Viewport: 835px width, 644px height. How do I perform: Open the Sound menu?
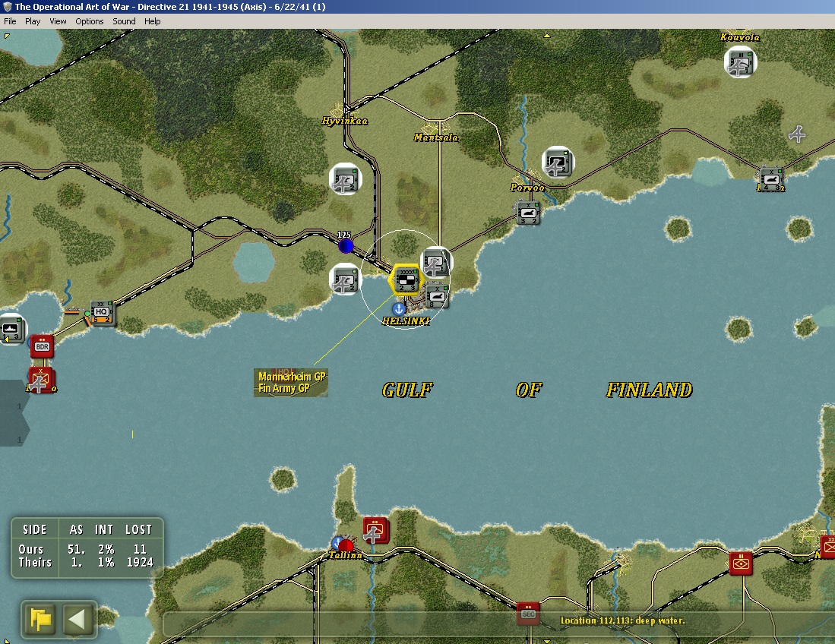[x=124, y=21]
